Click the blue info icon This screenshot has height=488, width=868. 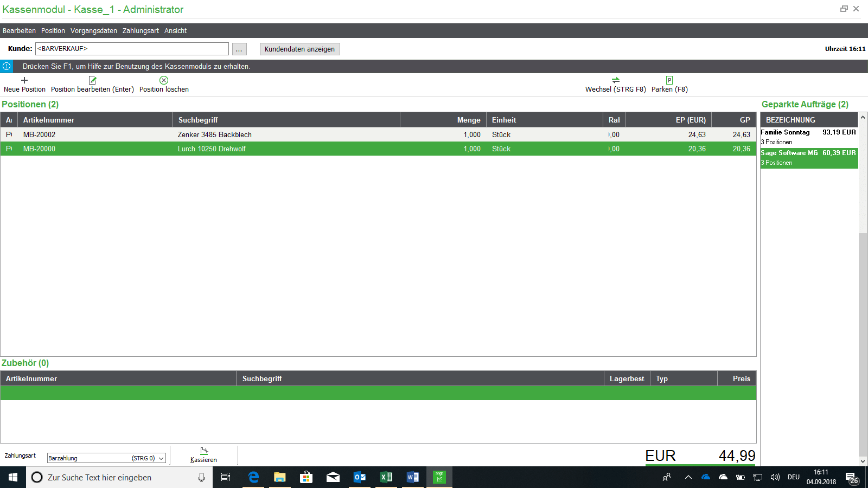[7, 66]
